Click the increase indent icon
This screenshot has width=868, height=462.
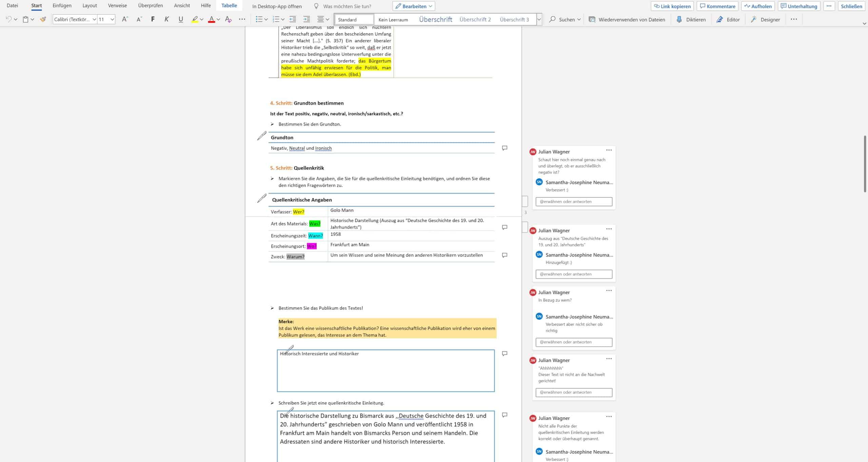(x=307, y=19)
